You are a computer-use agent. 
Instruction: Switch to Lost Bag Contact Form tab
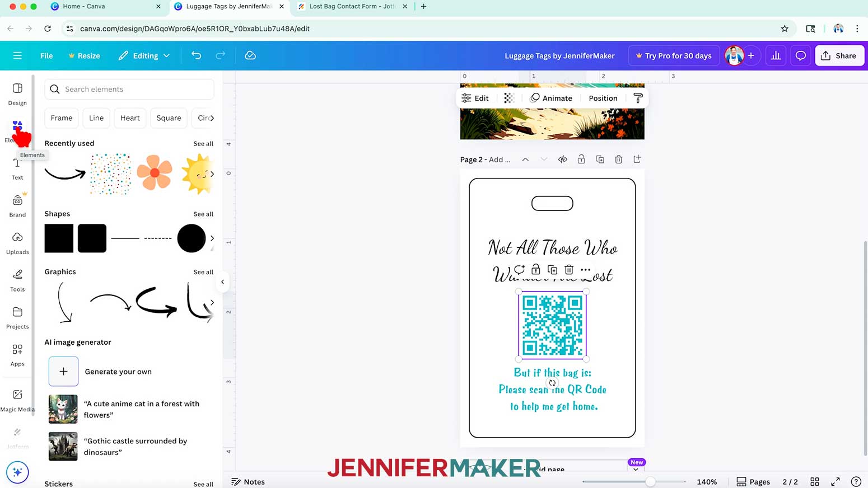click(353, 6)
